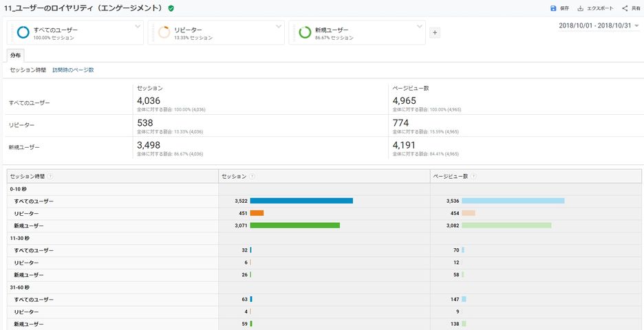Open the すべてのユーザー segment dropdown arrow

138,26
